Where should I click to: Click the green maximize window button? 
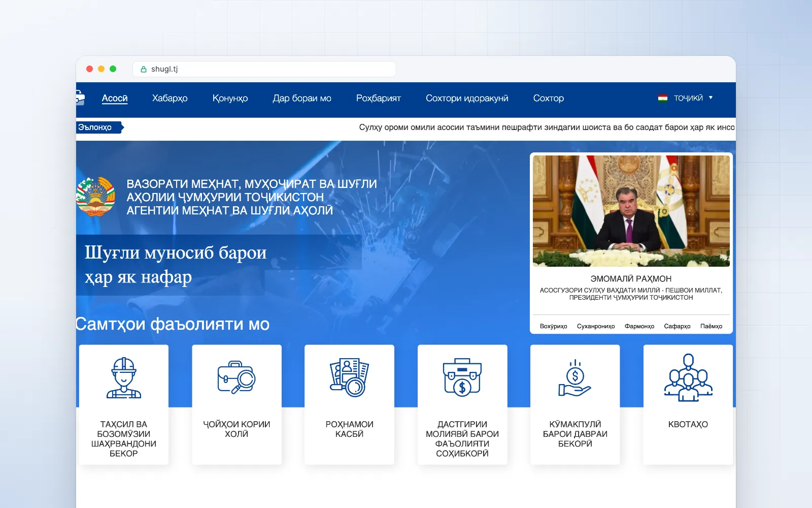(113, 69)
